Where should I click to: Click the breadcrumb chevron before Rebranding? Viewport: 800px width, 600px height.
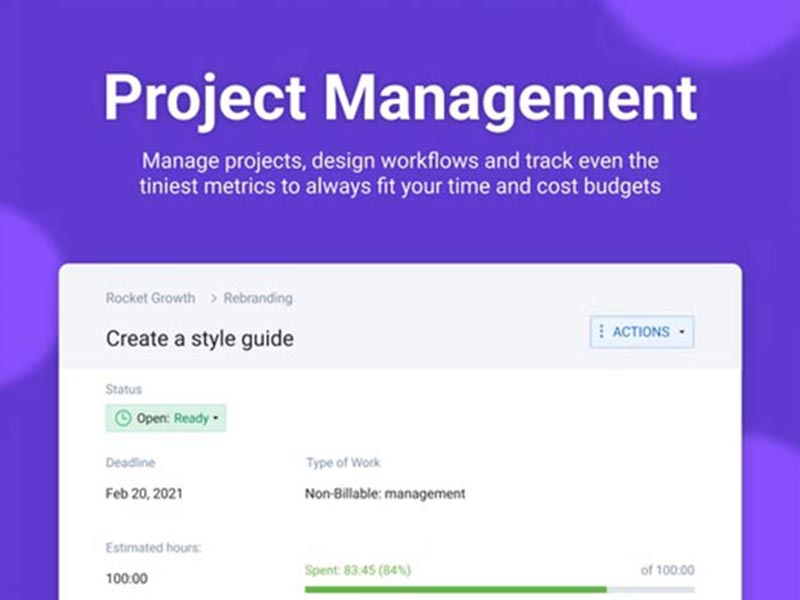point(214,298)
